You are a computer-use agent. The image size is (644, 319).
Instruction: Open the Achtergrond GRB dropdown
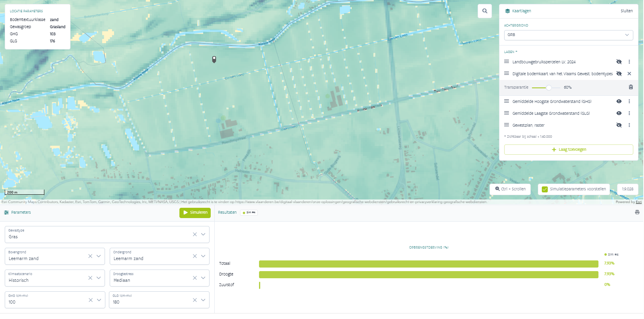568,35
